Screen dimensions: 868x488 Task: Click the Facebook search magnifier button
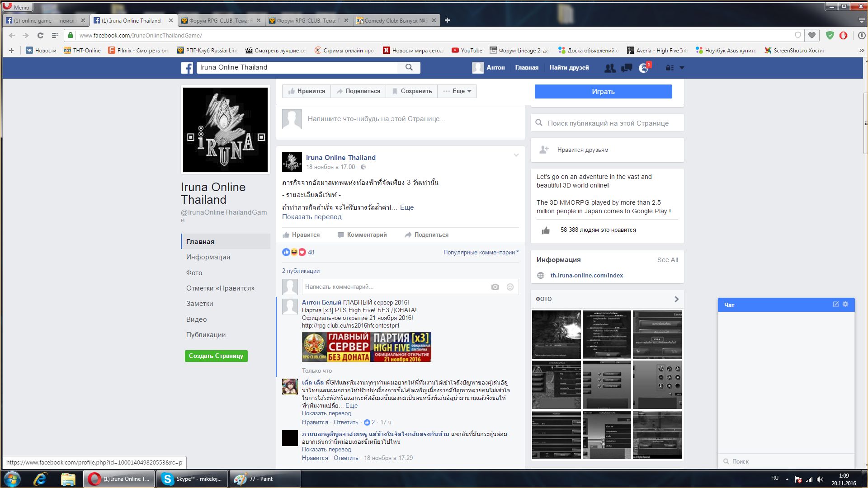point(409,67)
